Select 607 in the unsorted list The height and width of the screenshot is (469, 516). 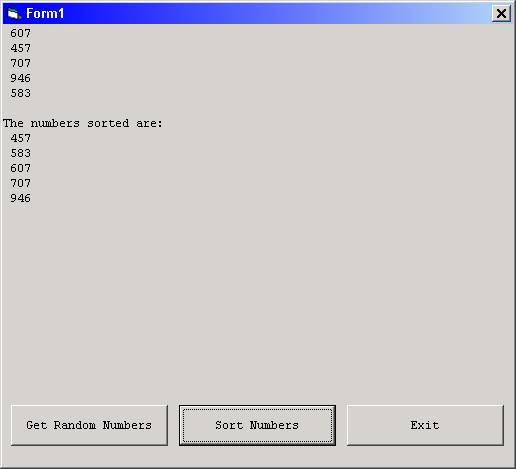(20, 33)
